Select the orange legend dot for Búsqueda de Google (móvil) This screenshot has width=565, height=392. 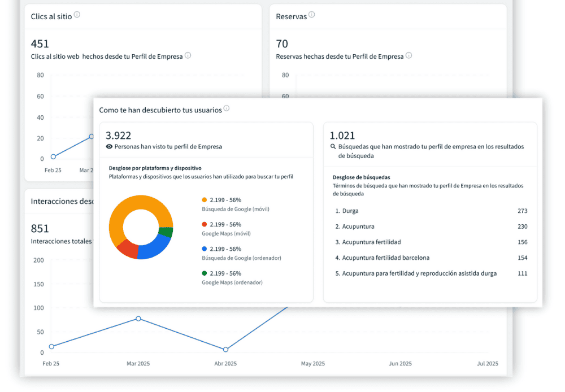205,200
